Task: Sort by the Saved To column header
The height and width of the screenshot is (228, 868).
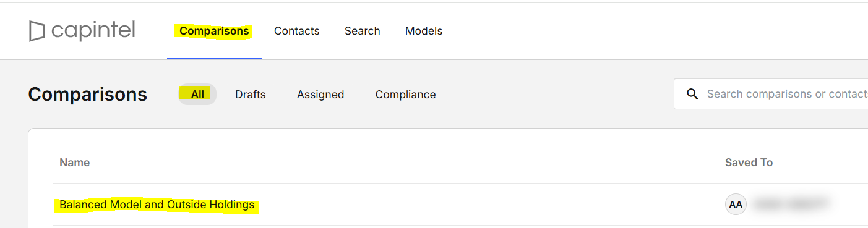Action: tap(749, 163)
